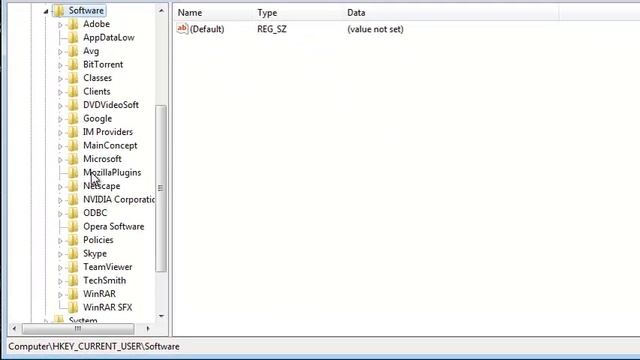Expand the WinRAR key
This screenshot has height=360, width=640.
pyautogui.click(x=60, y=295)
